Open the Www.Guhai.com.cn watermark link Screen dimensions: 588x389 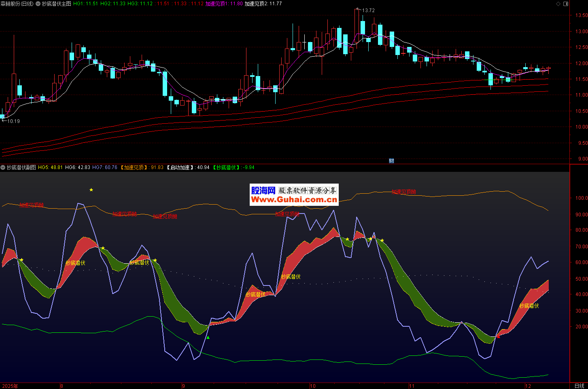coord(294,199)
